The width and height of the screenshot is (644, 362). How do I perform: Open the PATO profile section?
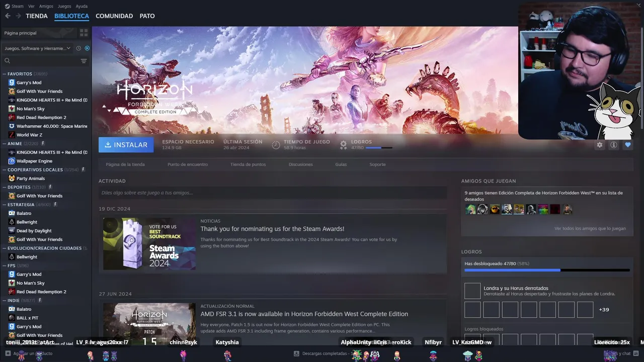point(147,16)
